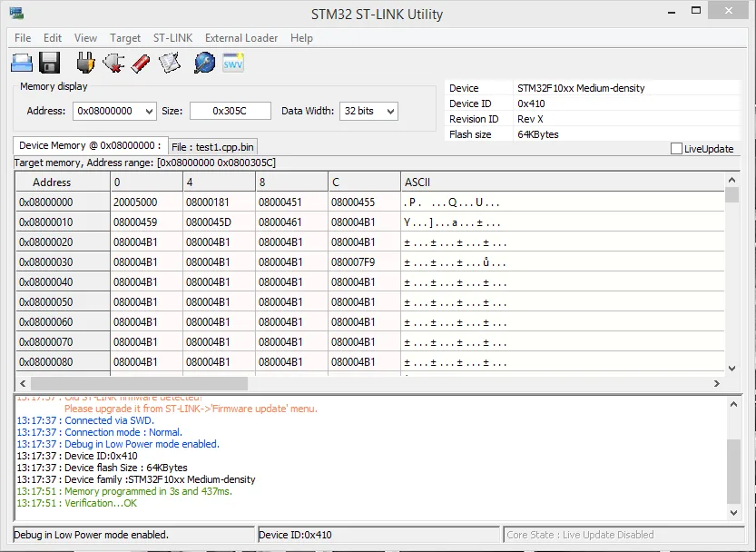
Task: Click the Address column header
Action: click(x=63, y=182)
